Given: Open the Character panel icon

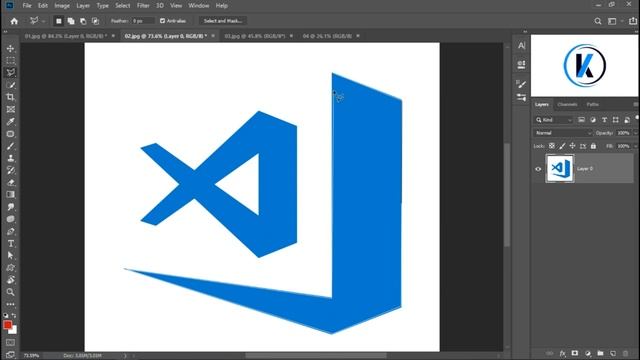Looking at the screenshot, I should click(522, 46).
